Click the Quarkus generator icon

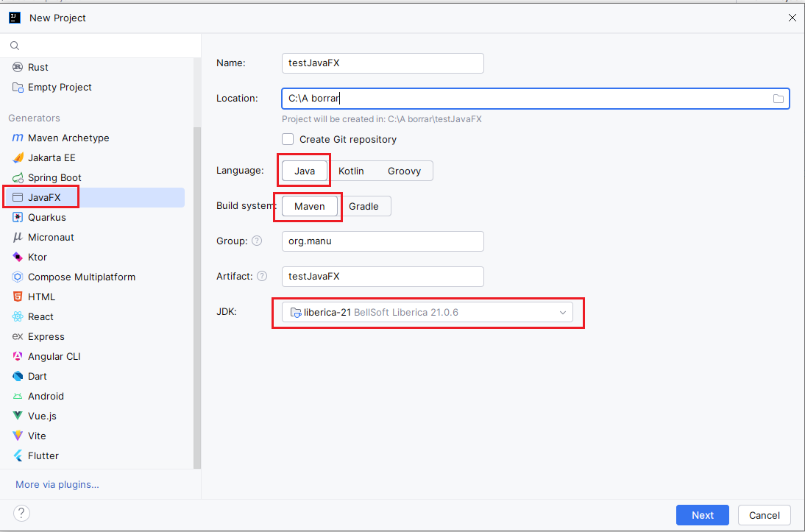[x=18, y=217]
